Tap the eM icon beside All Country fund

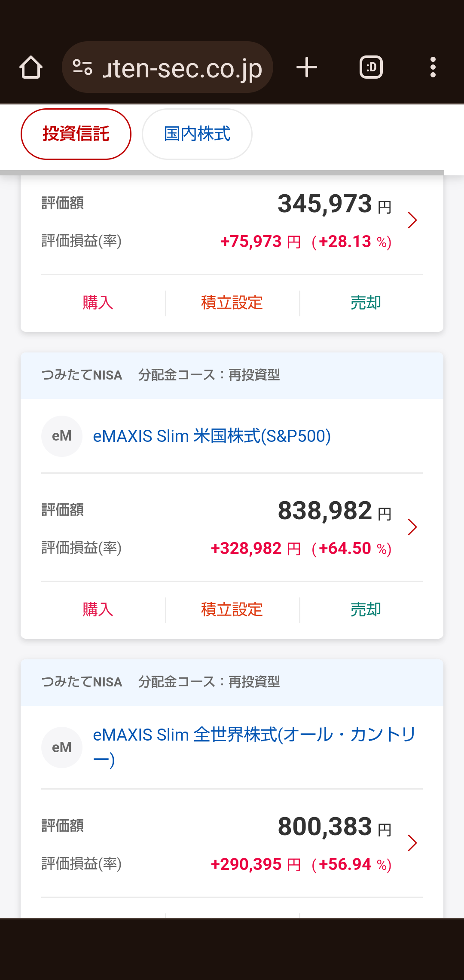(62, 747)
